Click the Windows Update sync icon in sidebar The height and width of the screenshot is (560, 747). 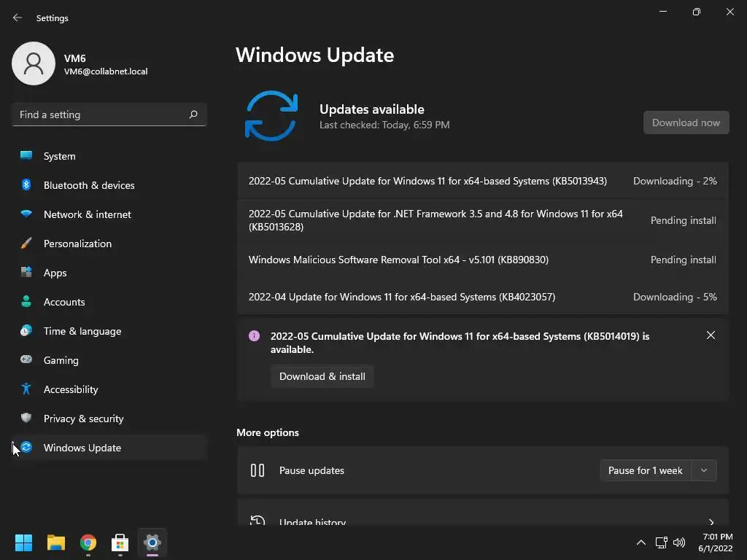tap(26, 447)
